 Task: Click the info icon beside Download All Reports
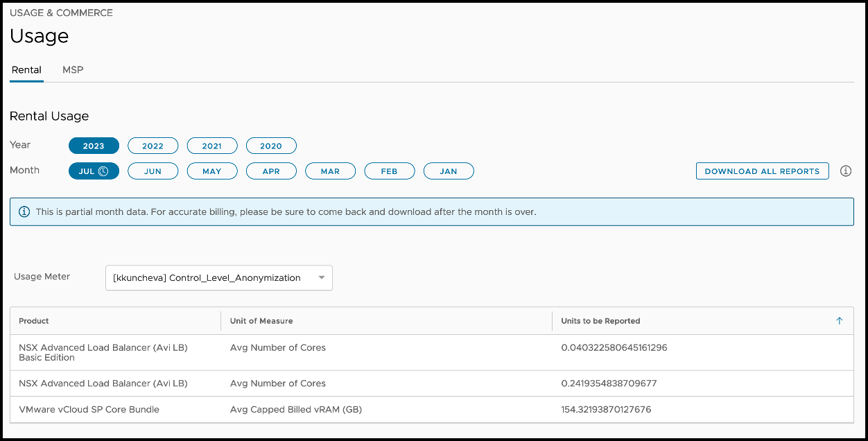pos(845,171)
